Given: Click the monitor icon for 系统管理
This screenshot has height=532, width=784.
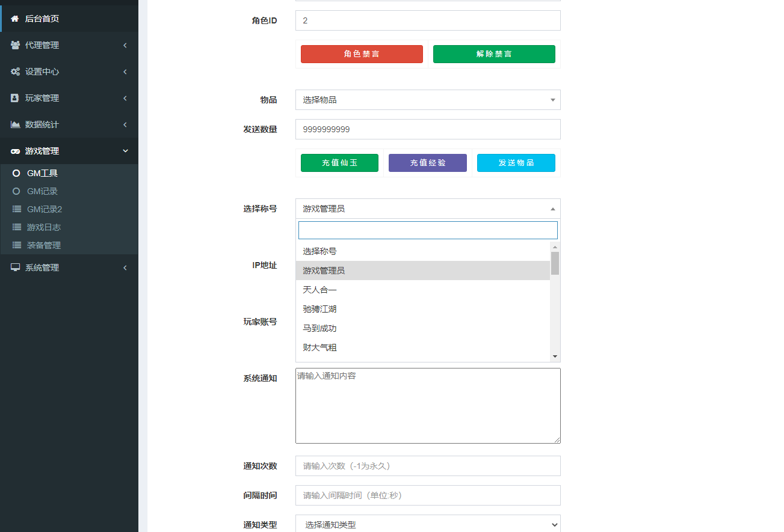Looking at the screenshot, I should [x=15, y=268].
